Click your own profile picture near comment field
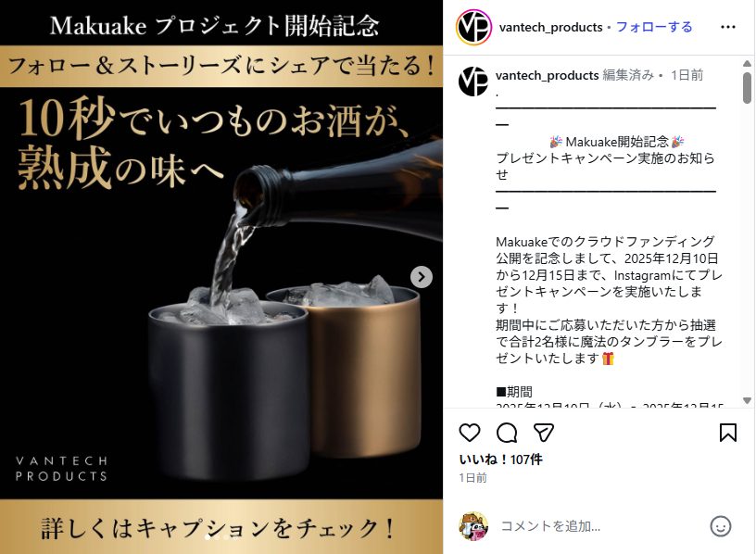The height and width of the screenshot is (554, 756). [473, 526]
